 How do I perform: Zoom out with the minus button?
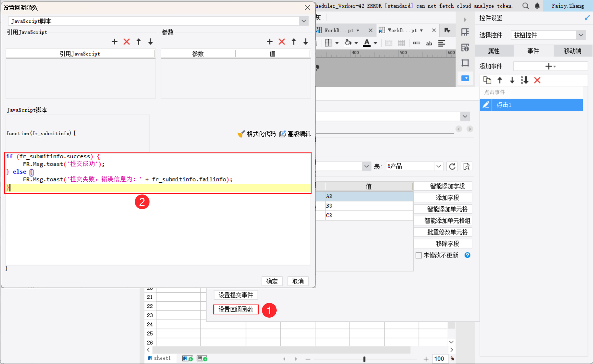click(x=308, y=359)
